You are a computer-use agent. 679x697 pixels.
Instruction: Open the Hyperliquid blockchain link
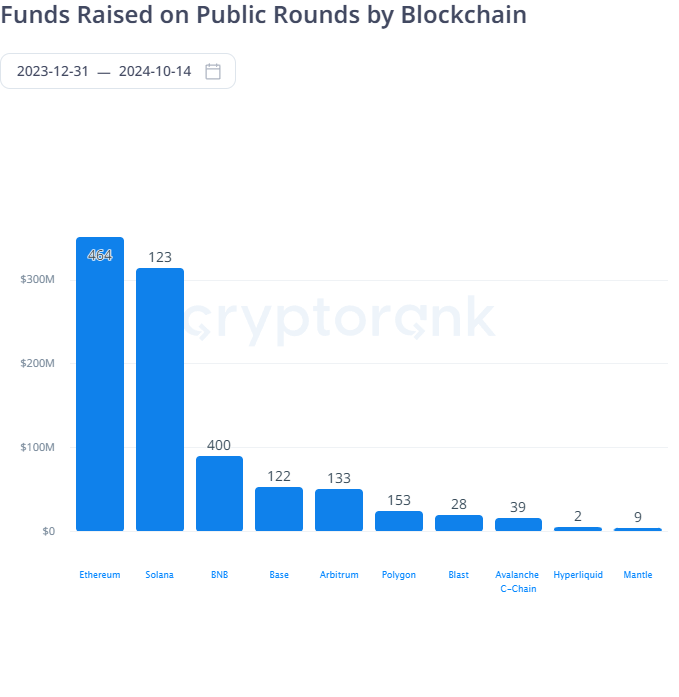(578, 575)
